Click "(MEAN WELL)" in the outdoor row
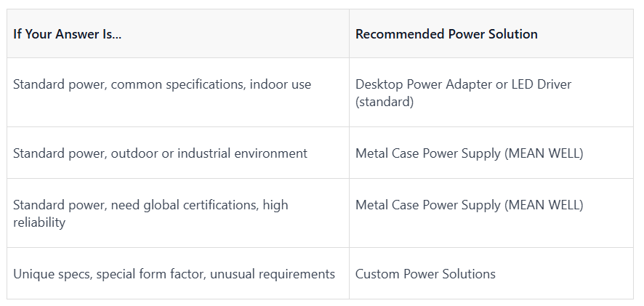Viewport: 644px width, 306px height. (544, 153)
